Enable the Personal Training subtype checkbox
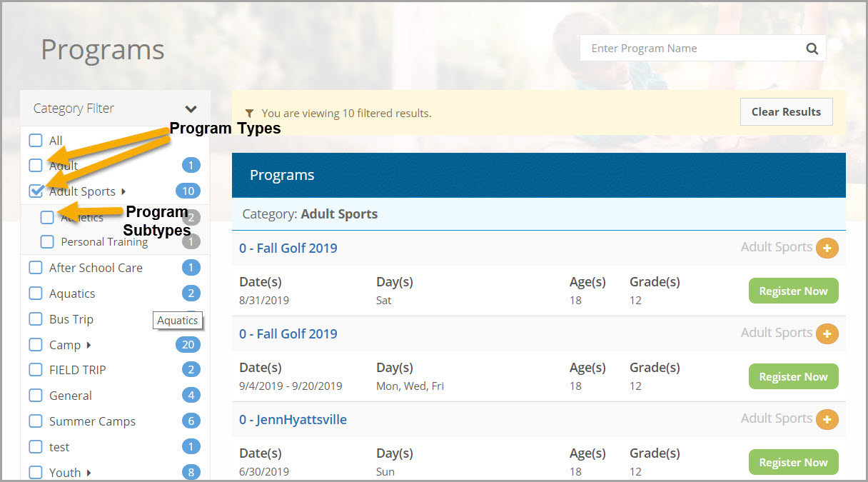The height and width of the screenshot is (482, 868). tap(47, 241)
